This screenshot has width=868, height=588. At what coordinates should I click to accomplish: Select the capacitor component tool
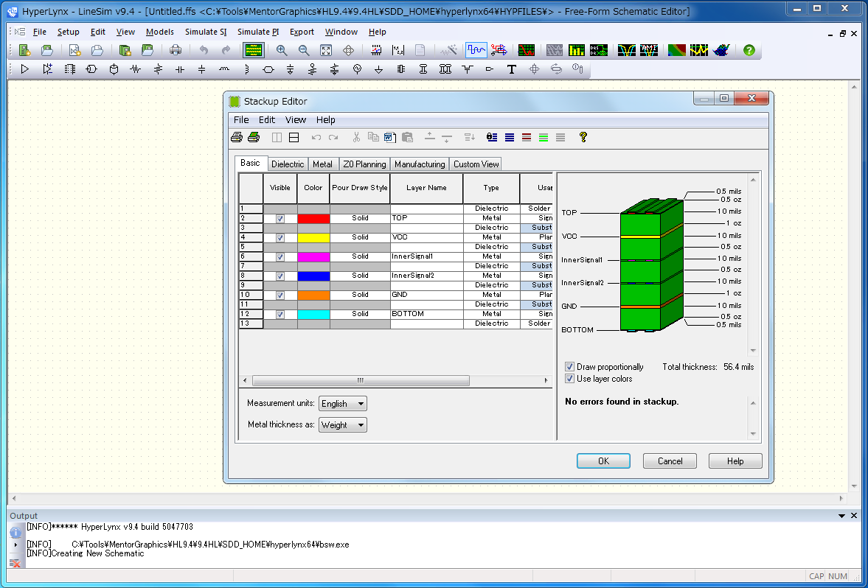(180, 69)
